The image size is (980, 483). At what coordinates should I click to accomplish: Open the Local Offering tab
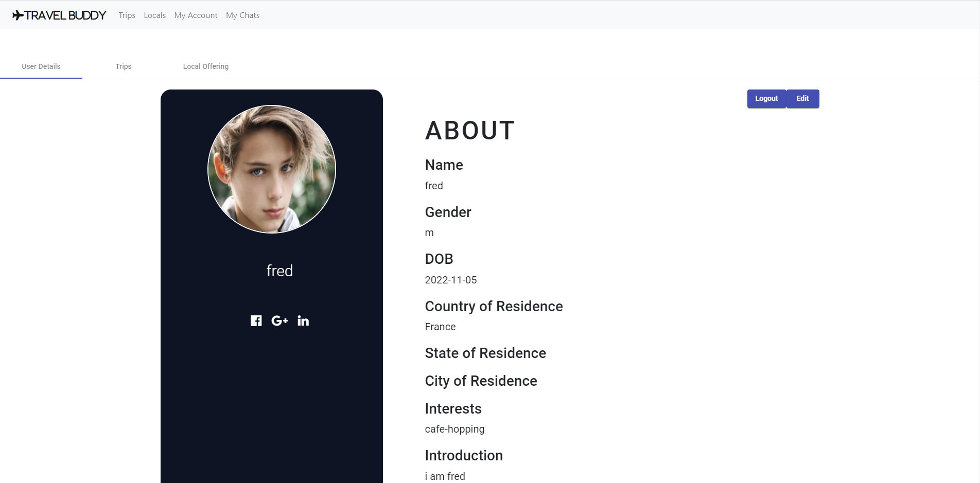205,66
